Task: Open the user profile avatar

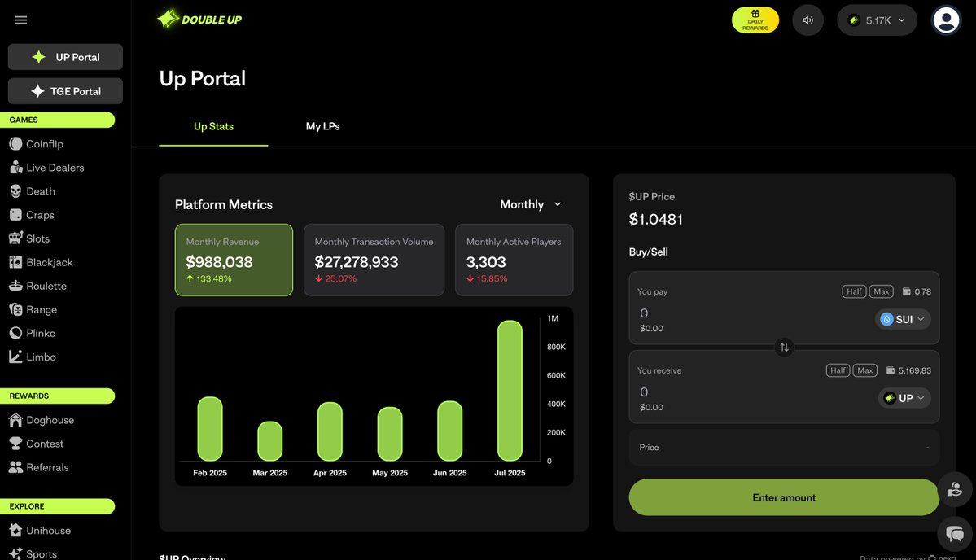Action: pyautogui.click(x=946, y=20)
